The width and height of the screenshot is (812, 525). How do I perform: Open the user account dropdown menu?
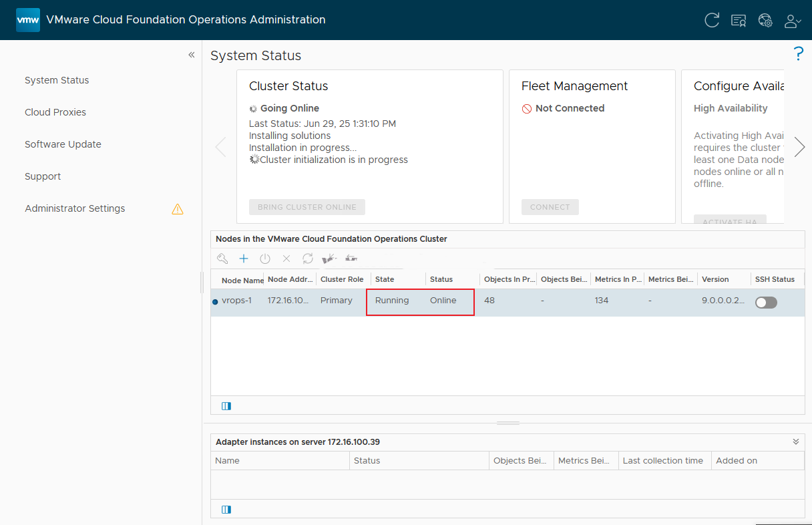pos(793,20)
